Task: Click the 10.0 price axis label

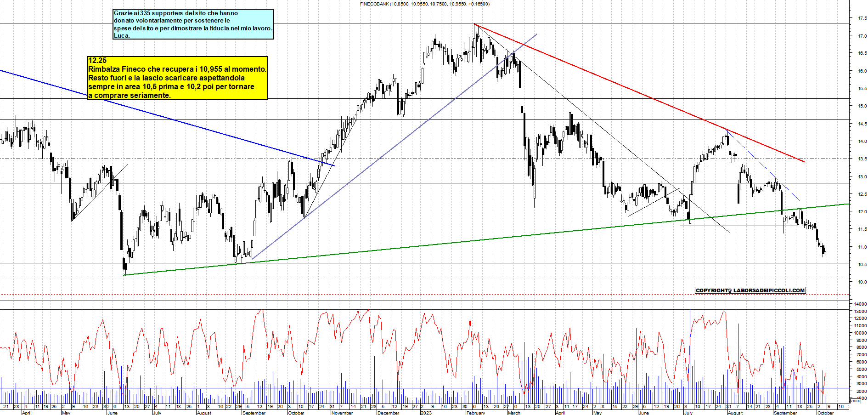Action: click(x=862, y=282)
